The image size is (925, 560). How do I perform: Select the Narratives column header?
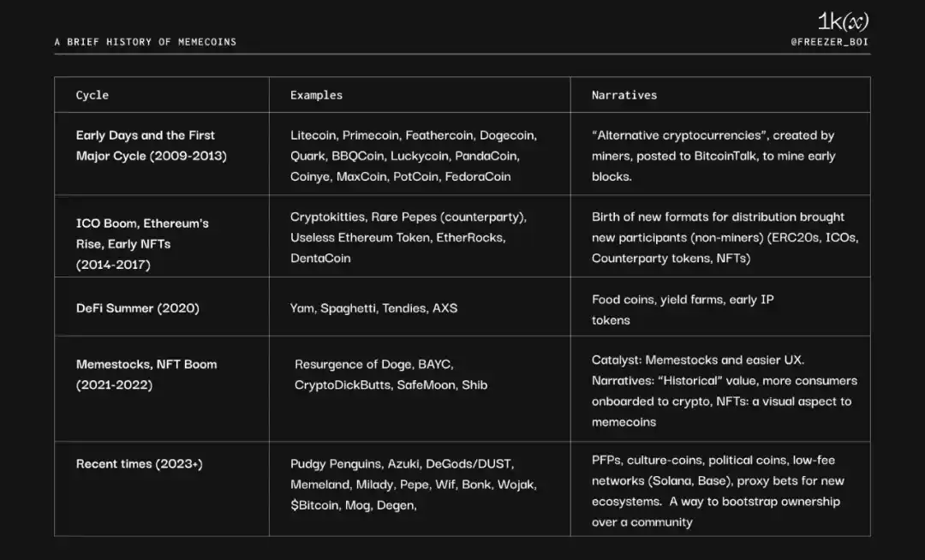624,95
